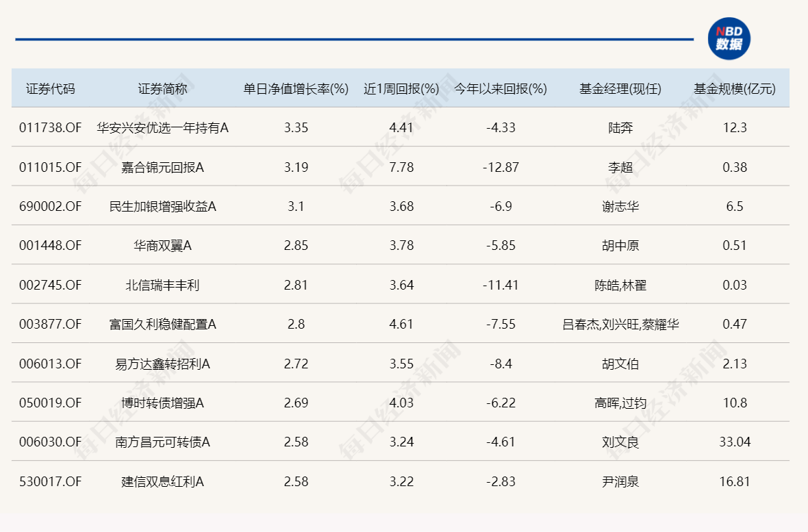808x532 pixels.
Task: Select the 基金经理(现任) column header
Action: [x=620, y=89]
